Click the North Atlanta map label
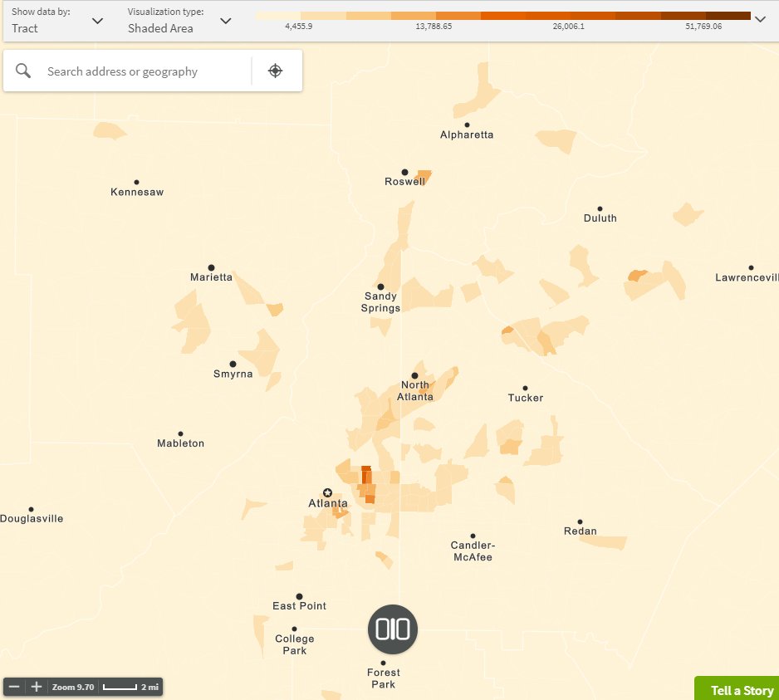Image resolution: width=779 pixels, height=700 pixels. pyautogui.click(x=415, y=390)
